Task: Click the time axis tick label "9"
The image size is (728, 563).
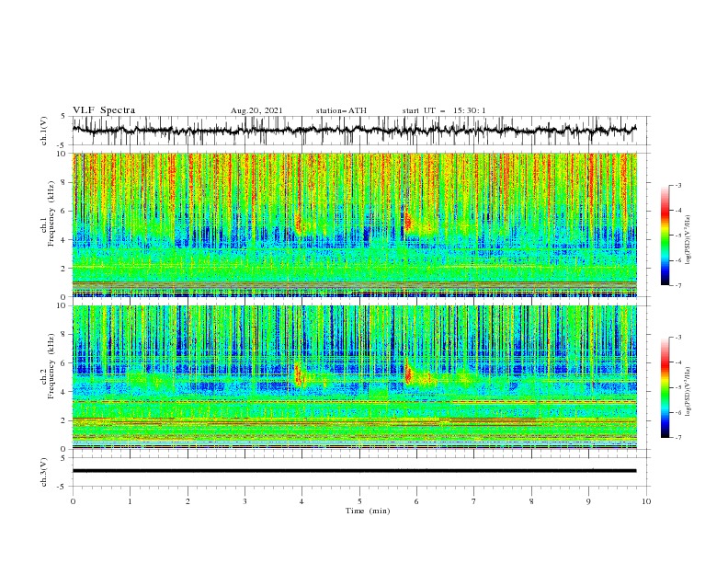Action: [588, 501]
